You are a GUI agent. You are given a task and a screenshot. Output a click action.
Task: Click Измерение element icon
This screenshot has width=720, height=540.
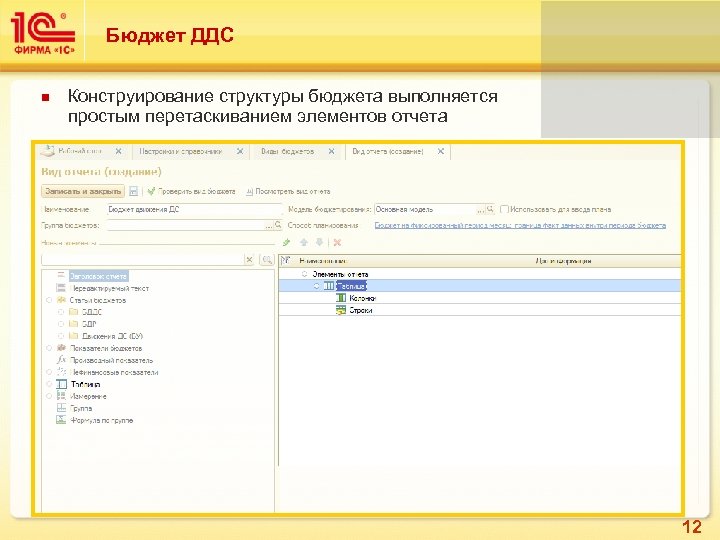coord(61,395)
